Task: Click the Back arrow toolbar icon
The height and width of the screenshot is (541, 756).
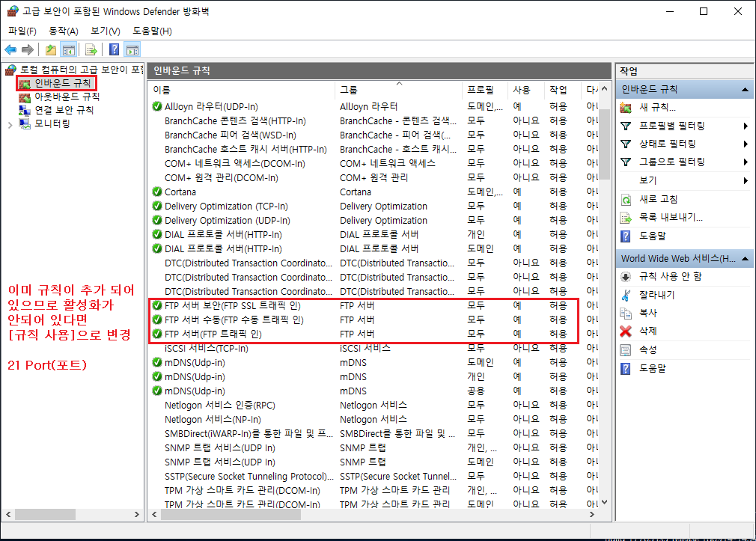Action: pyautogui.click(x=10, y=49)
